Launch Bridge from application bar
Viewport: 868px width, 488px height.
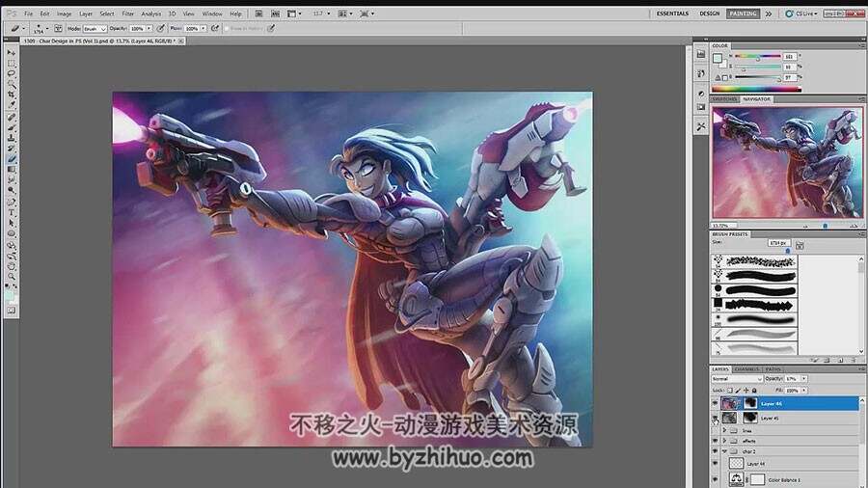(x=258, y=14)
